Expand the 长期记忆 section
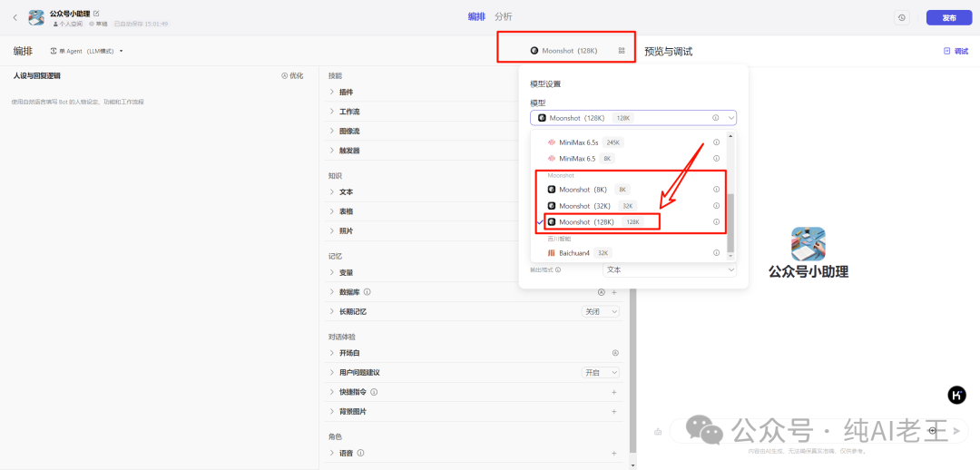 (332, 311)
